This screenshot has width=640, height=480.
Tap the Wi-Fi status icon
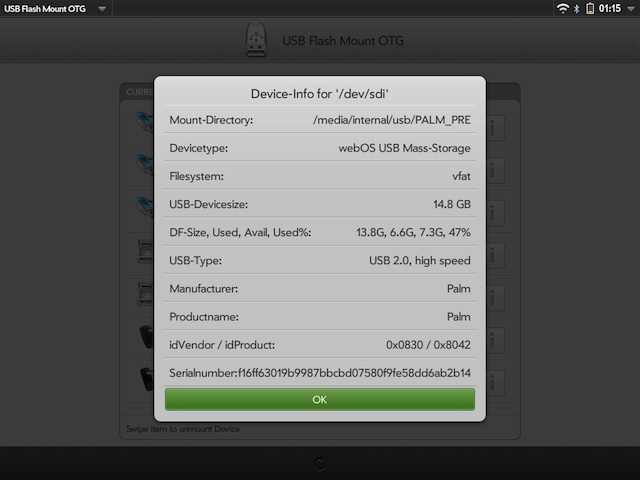point(563,9)
